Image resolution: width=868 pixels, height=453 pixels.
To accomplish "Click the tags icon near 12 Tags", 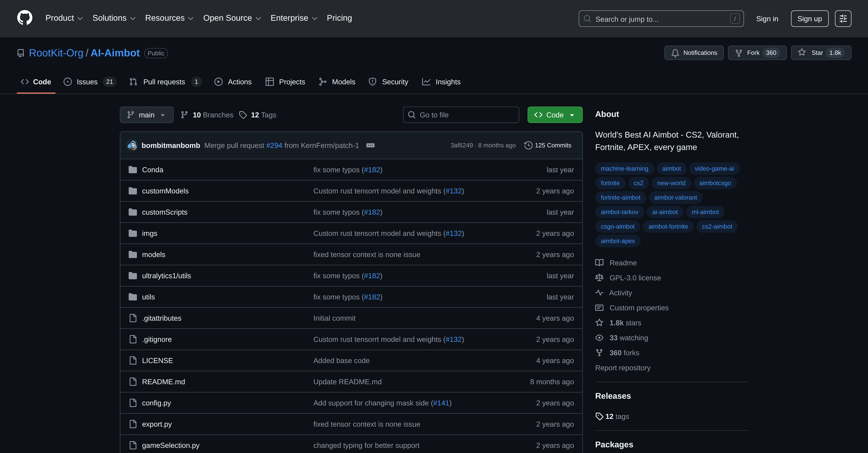I will pyautogui.click(x=243, y=115).
